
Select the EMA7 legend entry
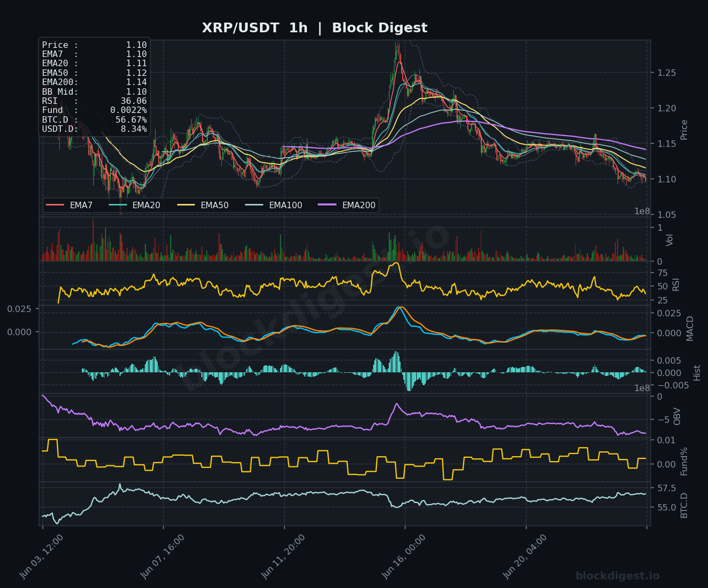[x=69, y=205]
